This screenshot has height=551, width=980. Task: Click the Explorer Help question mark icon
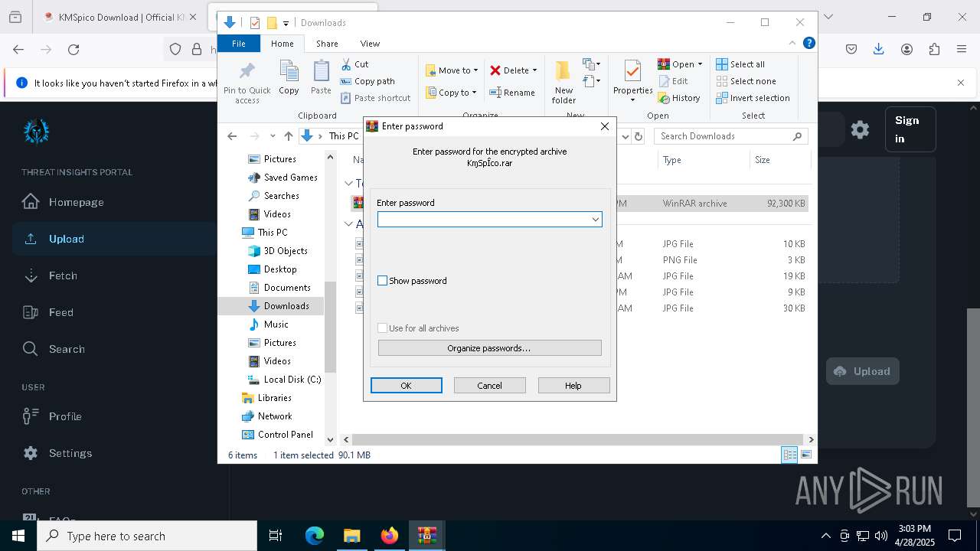(x=808, y=43)
